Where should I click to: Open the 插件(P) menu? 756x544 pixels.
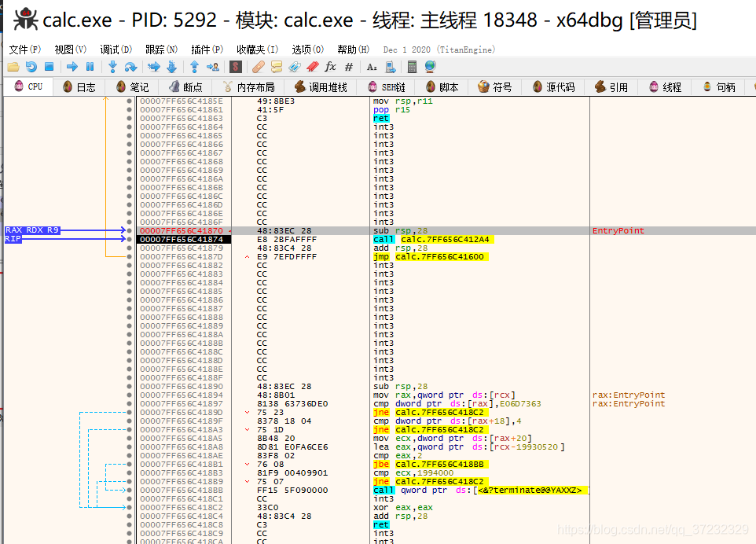tap(207, 50)
